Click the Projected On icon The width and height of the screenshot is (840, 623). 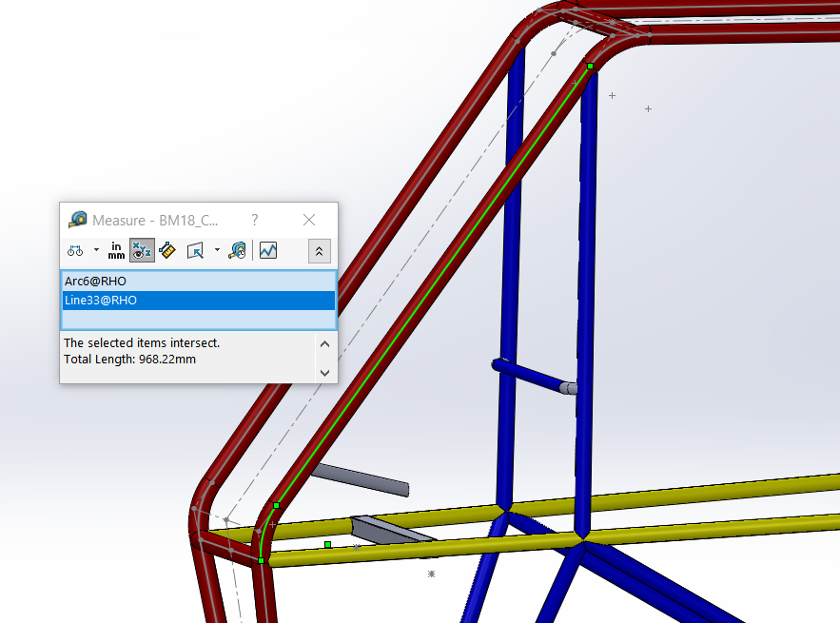(x=196, y=251)
